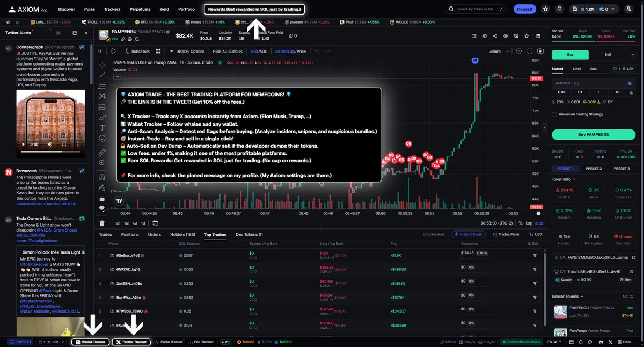Click the favorites star icon in top bar
The image size is (644, 347).
point(546,9)
